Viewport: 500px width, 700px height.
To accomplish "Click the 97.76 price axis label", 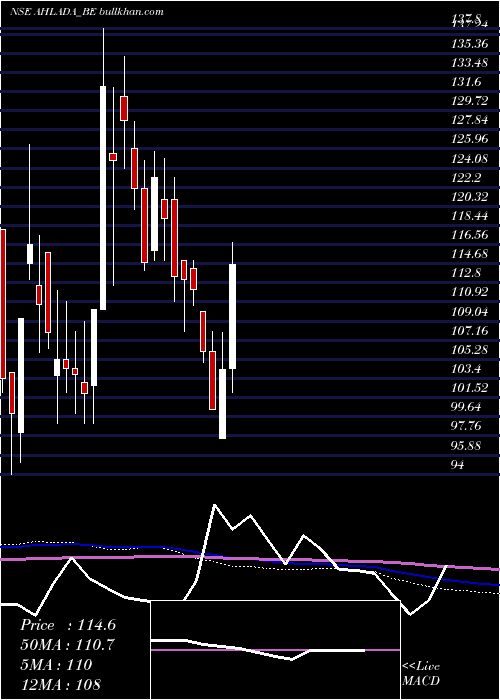I will [467, 425].
